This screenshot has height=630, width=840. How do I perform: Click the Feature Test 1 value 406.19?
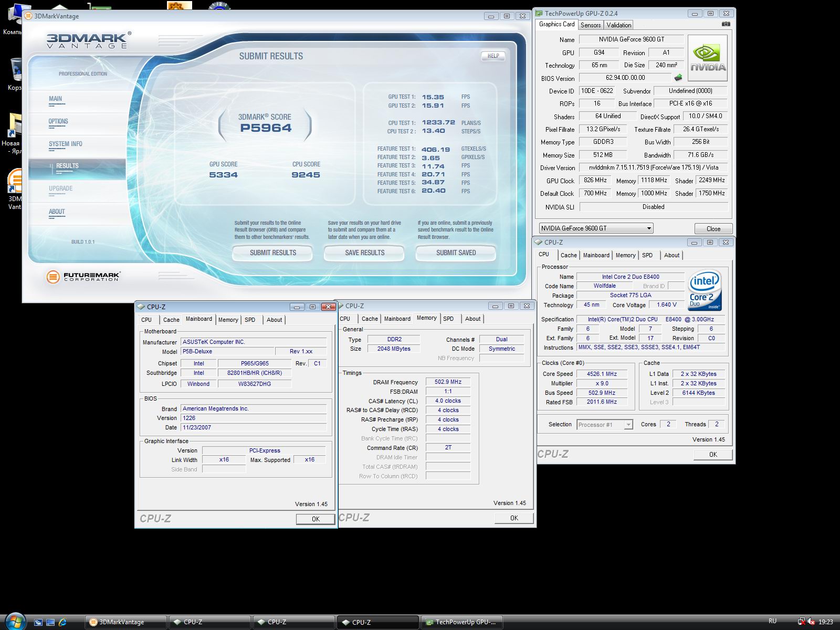(436, 149)
